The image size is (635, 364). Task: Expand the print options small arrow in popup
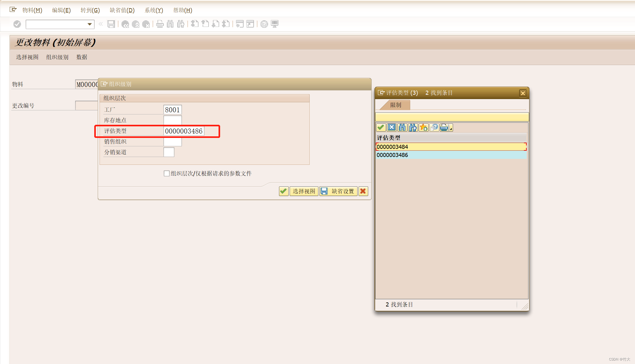[451, 129]
